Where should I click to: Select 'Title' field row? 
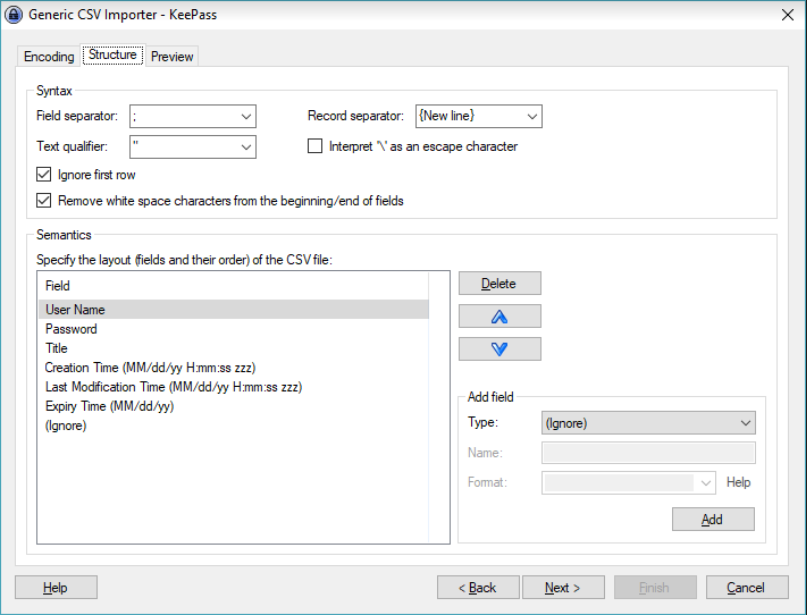(x=234, y=348)
